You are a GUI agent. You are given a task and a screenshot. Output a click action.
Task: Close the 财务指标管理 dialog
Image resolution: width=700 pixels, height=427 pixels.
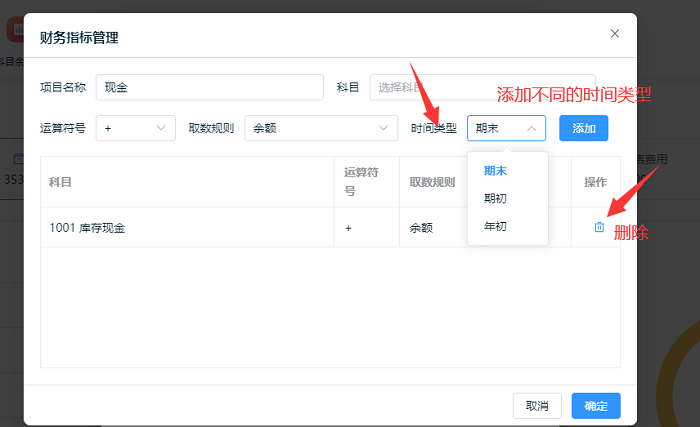click(x=614, y=34)
